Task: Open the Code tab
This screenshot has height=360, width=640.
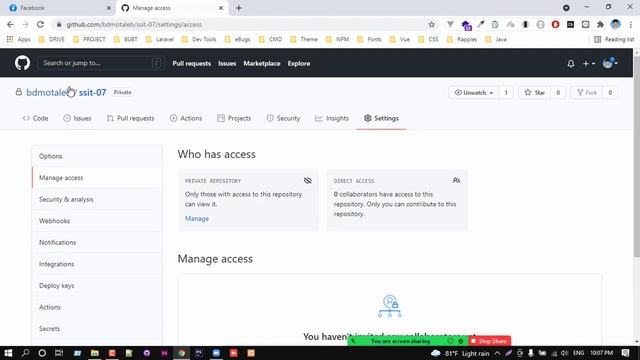Action: [x=36, y=118]
